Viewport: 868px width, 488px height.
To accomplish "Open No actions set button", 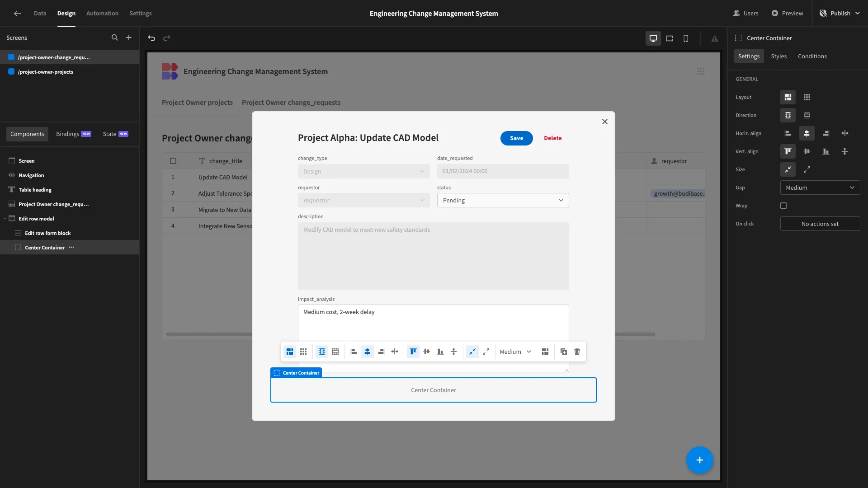I will click(820, 224).
